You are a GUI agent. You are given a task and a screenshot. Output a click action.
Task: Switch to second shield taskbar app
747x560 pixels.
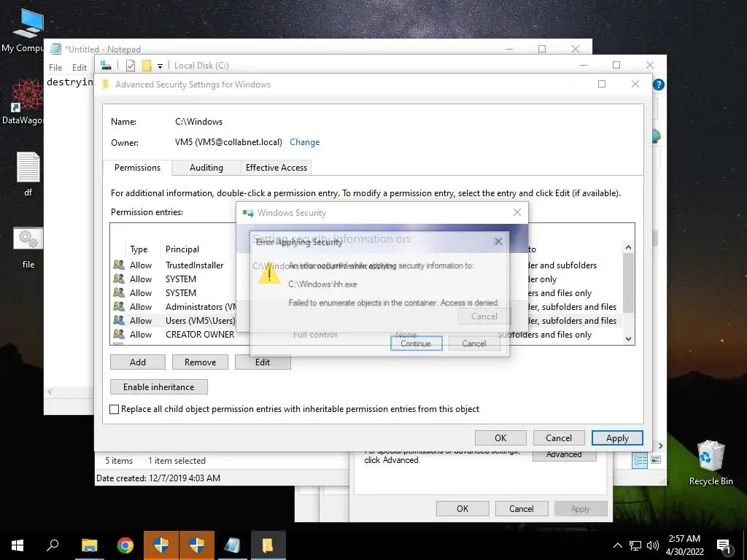pyautogui.click(x=197, y=545)
